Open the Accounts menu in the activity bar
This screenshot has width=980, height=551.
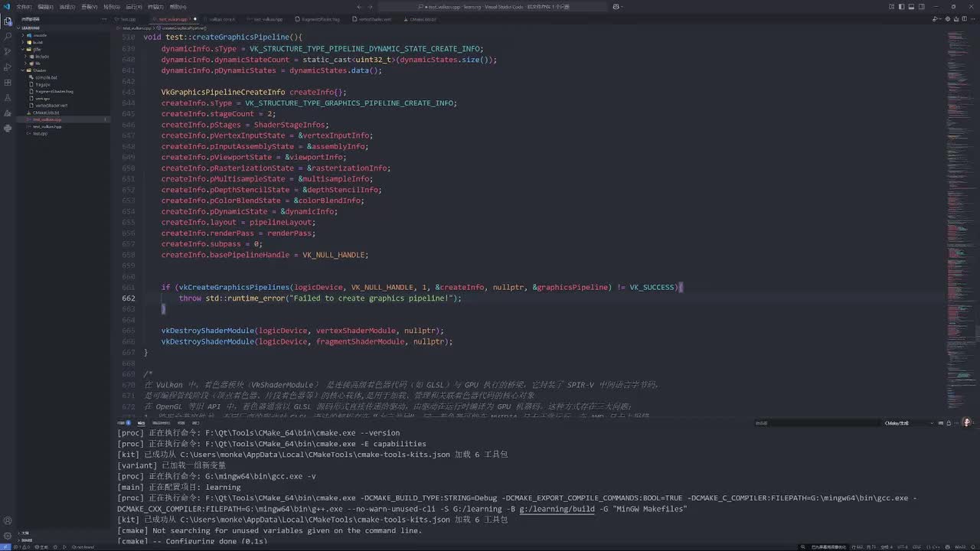pyautogui.click(x=8, y=522)
